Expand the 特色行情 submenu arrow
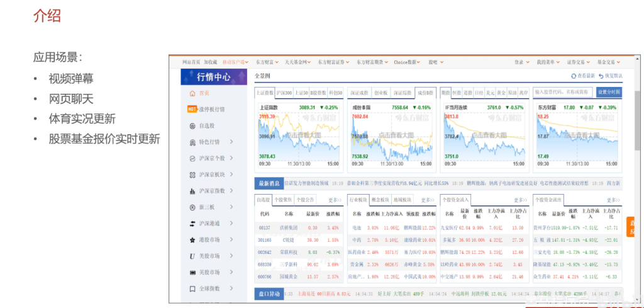The image size is (644, 308). click(231, 142)
